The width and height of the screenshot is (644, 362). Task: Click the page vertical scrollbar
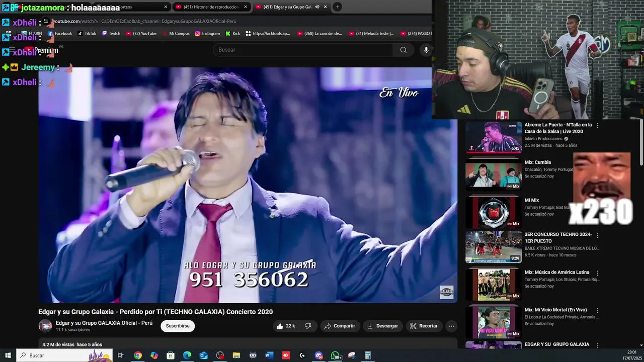(641, 142)
